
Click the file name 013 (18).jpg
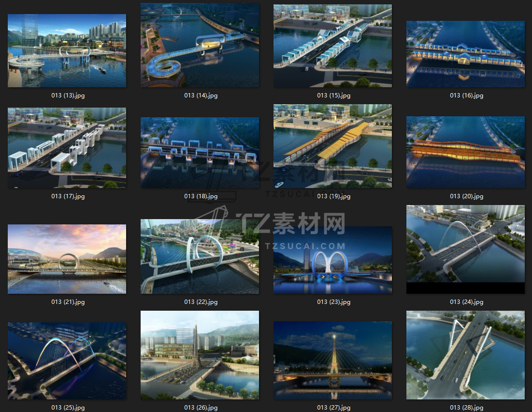(x=201, y=196)
